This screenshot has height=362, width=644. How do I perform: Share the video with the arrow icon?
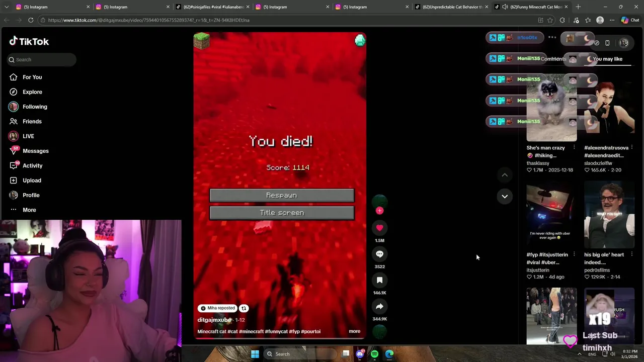pos(379,306)
